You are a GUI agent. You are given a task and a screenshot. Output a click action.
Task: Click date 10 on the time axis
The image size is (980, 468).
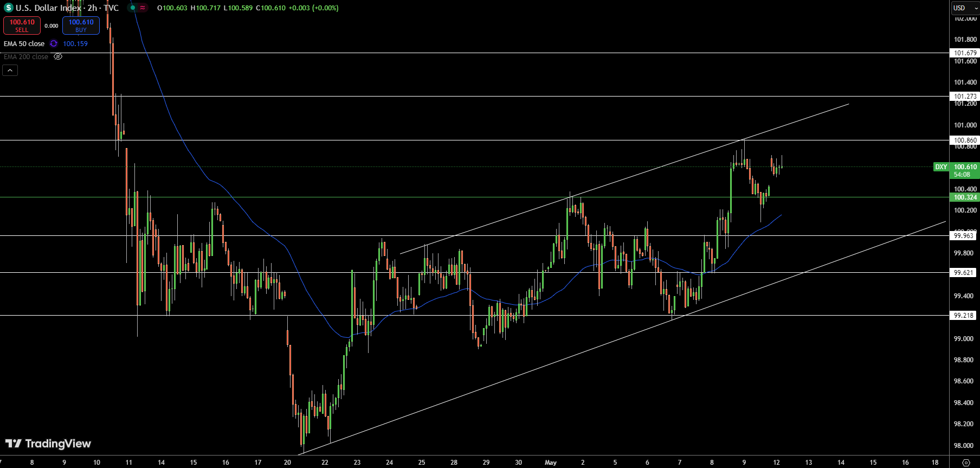tap(96, 463)
